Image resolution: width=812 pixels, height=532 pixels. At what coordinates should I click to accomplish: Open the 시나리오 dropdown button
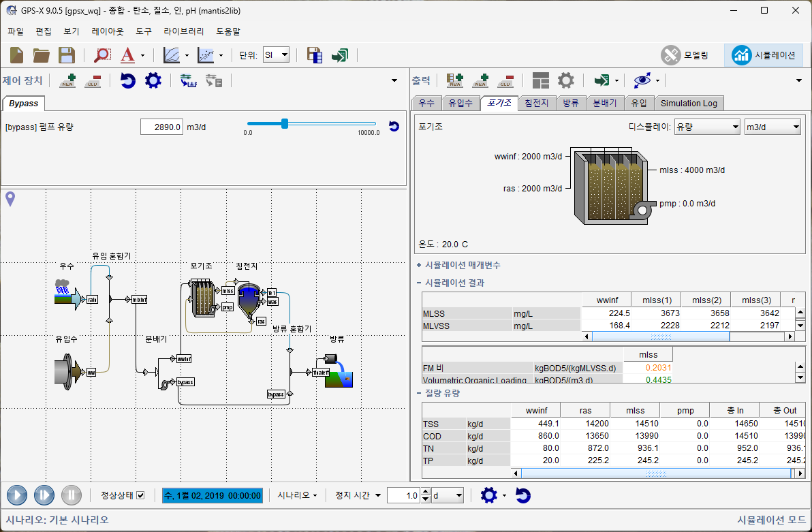pos(296,495)
